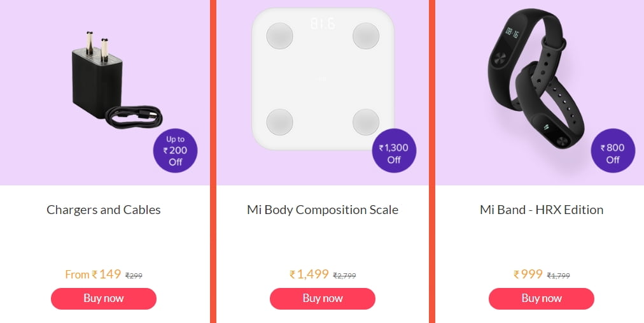Click the ₹1,499 sale price
The image size is (644, 323).
(x=309, y=275)
